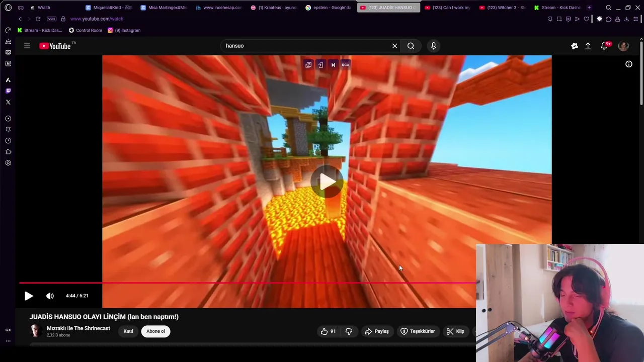The height and width of the screenshot is (362, 644).
Task: Play the video with large center button
Action: [x=327, y=182]
